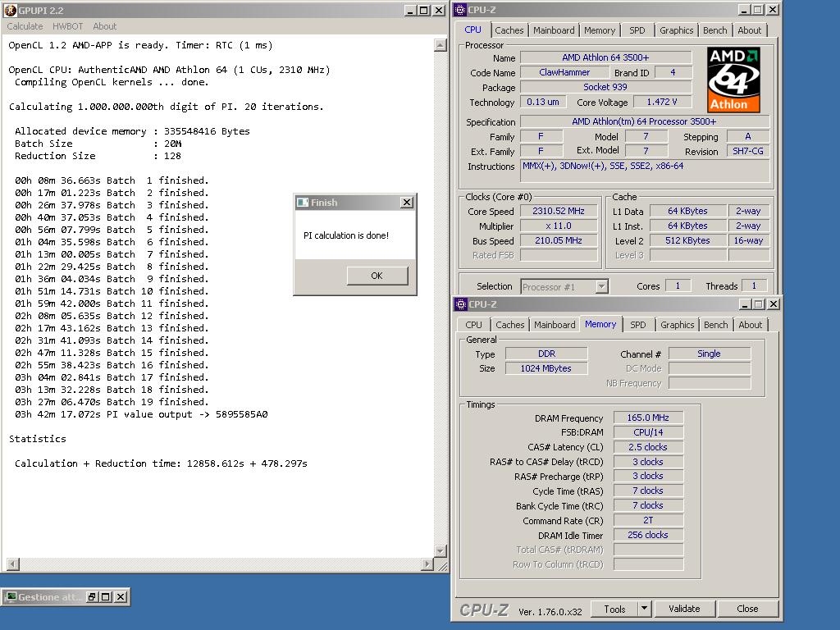Select Memory tab in lower CPU-Z window
The image size is (840, 630).
click(x=600, y=324)
